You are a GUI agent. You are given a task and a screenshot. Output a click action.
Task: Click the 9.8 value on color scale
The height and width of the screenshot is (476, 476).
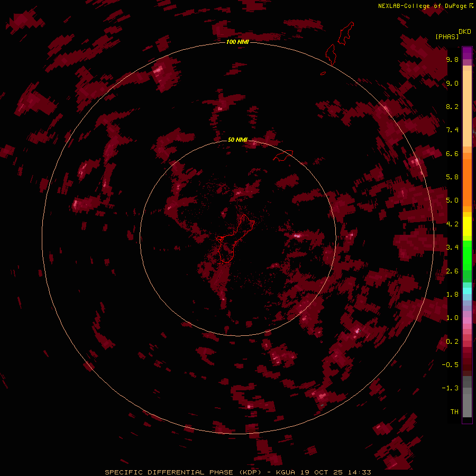(x=452, y=59)
